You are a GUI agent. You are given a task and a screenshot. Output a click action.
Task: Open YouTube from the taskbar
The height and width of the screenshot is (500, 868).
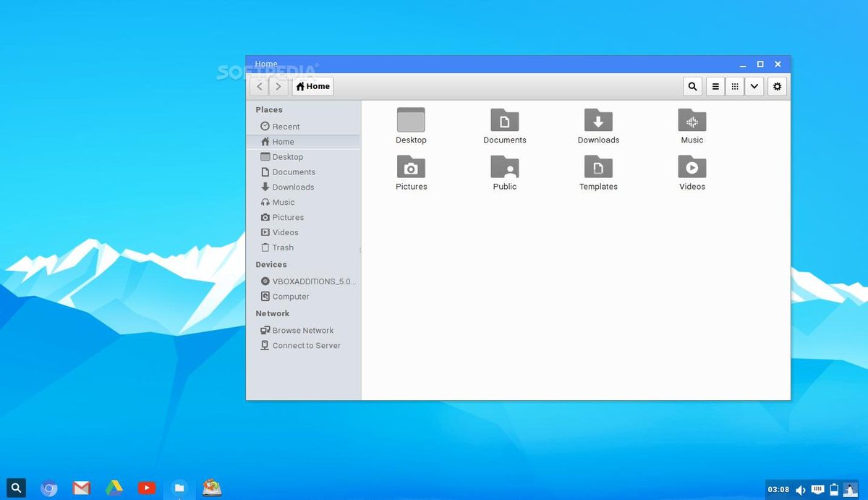click(x=147, y=488)
